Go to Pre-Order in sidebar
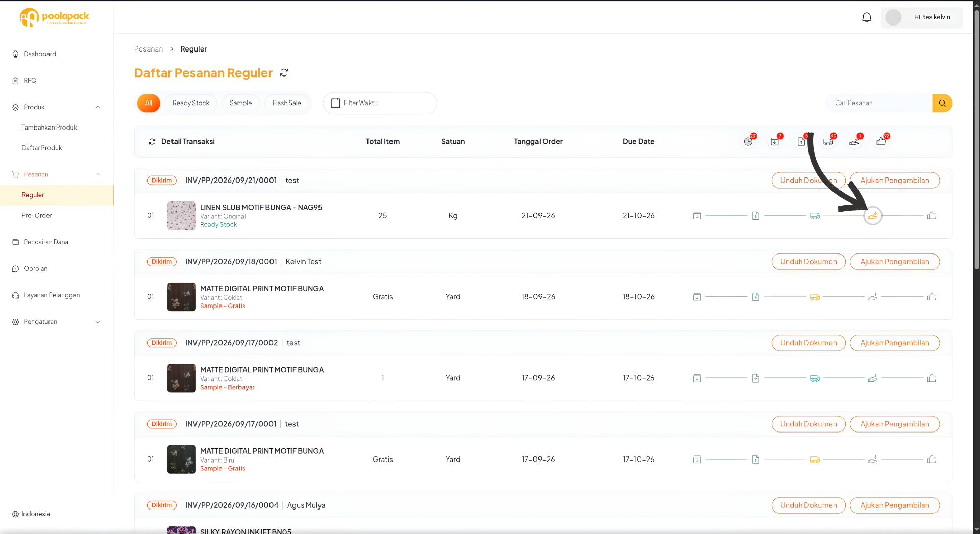This screenshot has width=980, height=534. tap(37, 216)
